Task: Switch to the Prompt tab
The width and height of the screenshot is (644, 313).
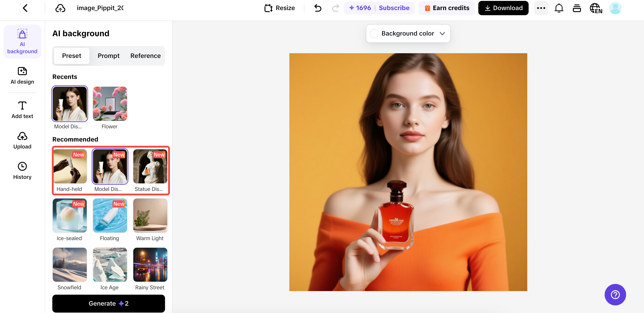Action: click(108, 56)
